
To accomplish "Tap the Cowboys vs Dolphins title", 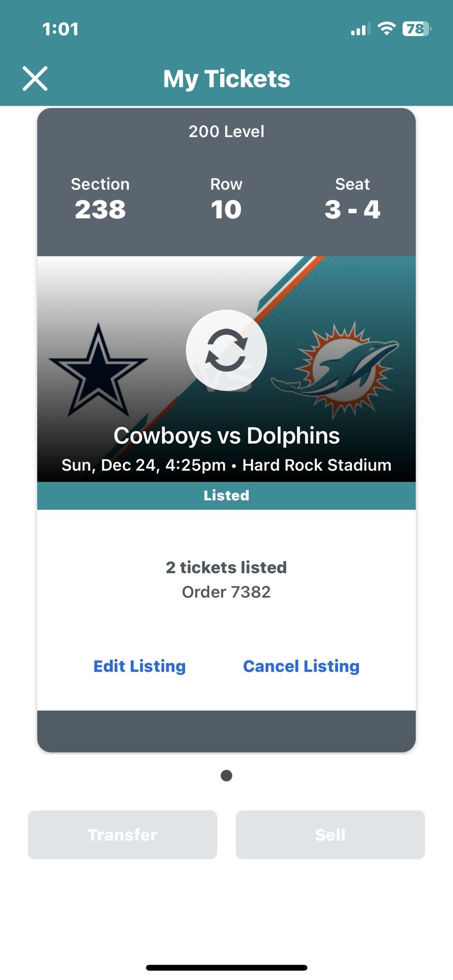I will coord(226,436).
